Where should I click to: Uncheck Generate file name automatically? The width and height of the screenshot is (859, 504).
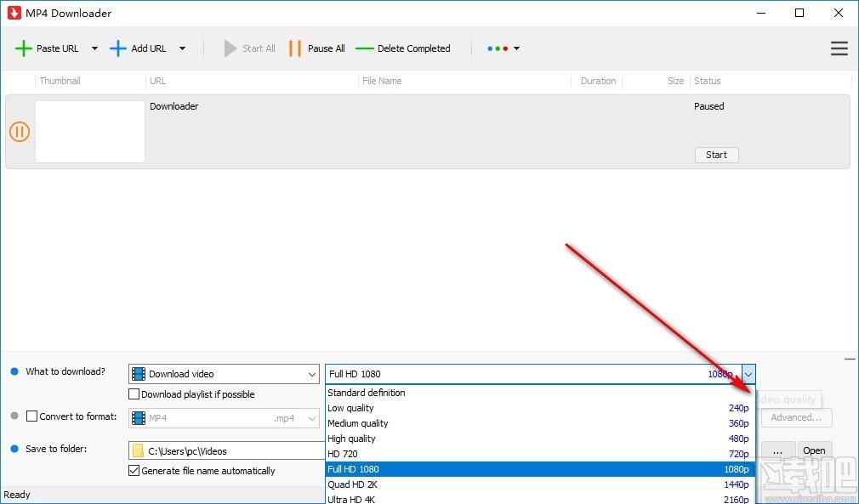[134, 471]
